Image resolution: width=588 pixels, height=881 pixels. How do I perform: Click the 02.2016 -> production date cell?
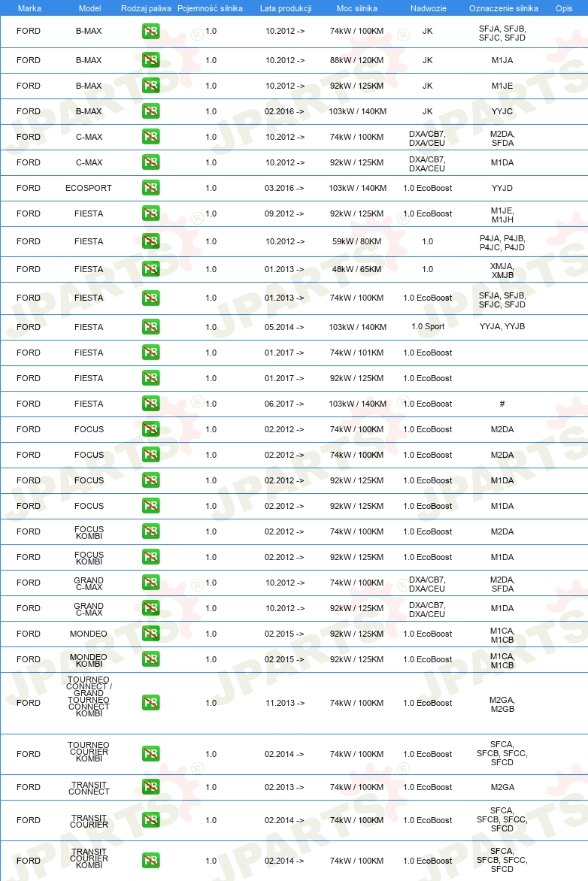tap(284, 112)
